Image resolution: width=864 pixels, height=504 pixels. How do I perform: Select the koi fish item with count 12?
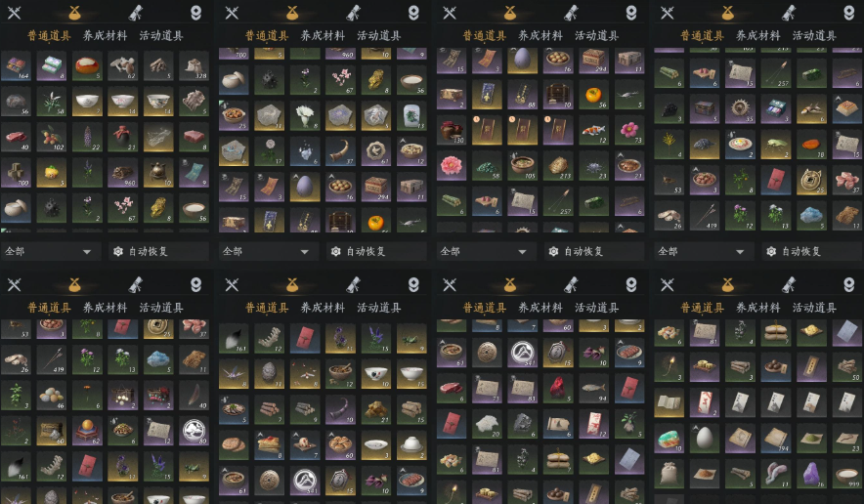593,131
